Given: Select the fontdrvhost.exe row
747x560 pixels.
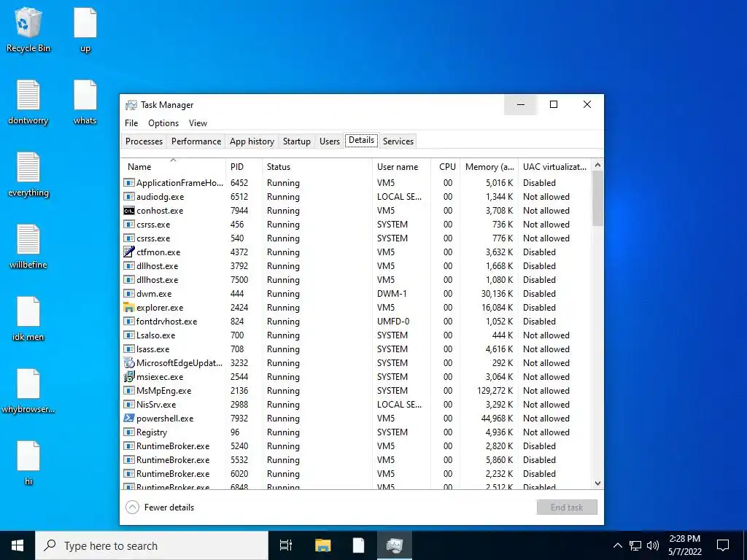Looking at the screenshot, I should click(356, 322).
